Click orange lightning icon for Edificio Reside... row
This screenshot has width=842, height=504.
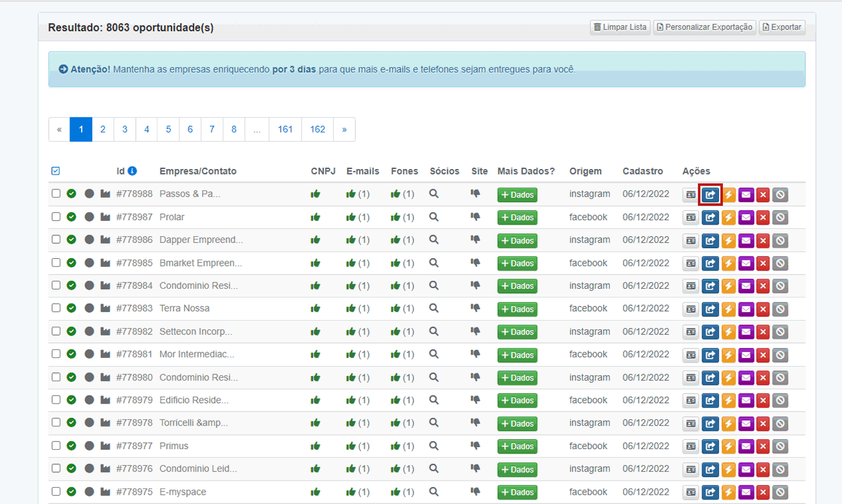[728, 400]
